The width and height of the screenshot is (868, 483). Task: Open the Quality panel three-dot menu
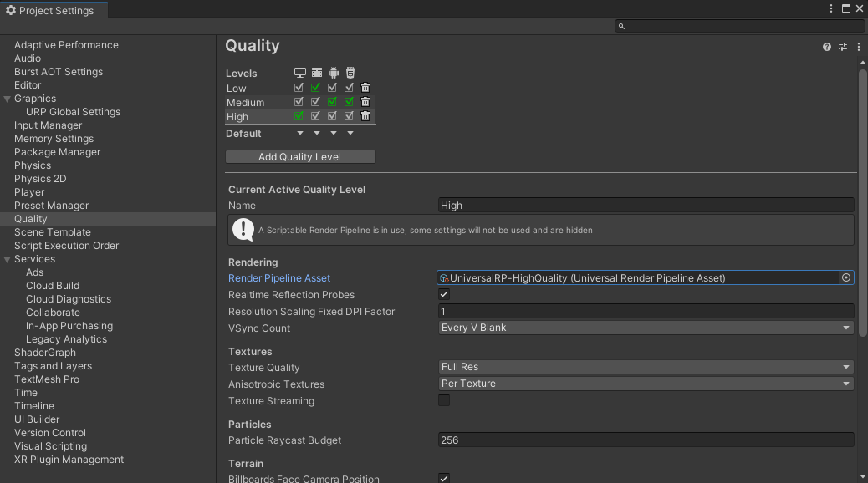pyautogui.click(x=859, y=47)
